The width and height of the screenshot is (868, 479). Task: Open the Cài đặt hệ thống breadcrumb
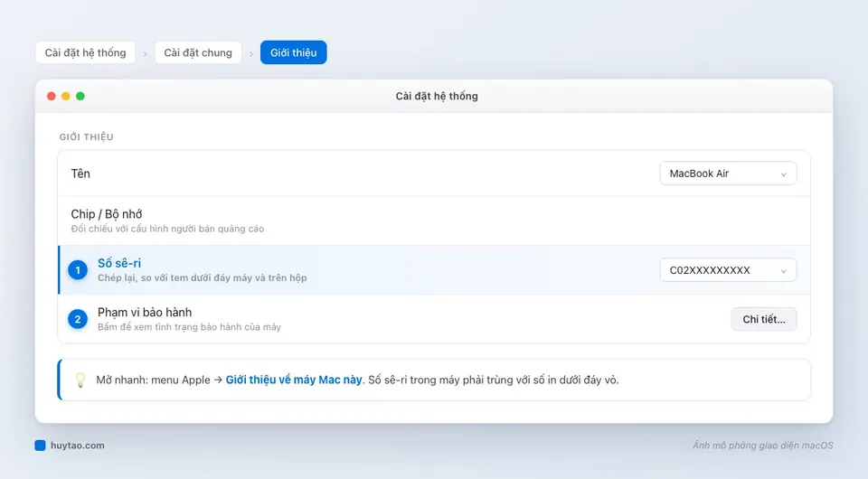click(x=85, y=52)
